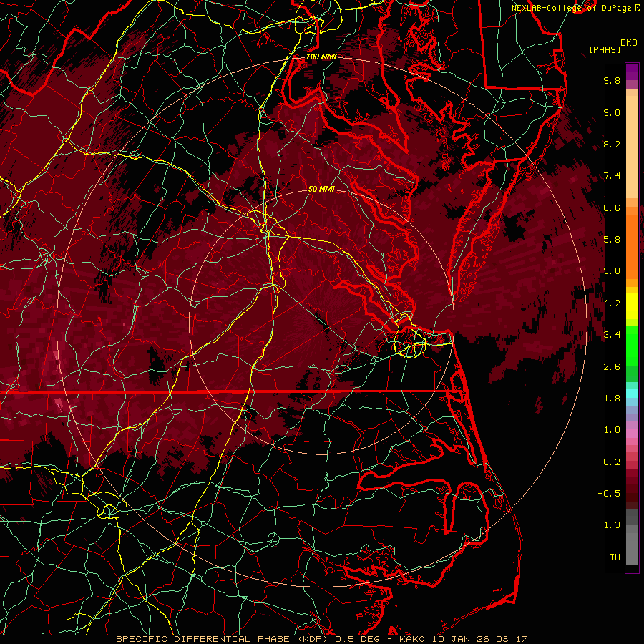Image resolution: width=644 pixels, height=644 pixels.
Task: Select the -1.3 scale label
Action: 609,525
